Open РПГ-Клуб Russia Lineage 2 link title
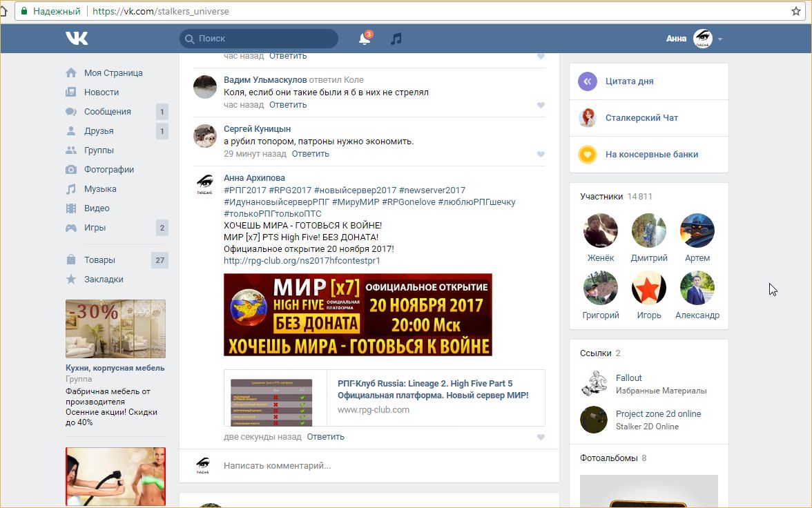The width and height of the screenshot is (812, 508). (433, 389)
